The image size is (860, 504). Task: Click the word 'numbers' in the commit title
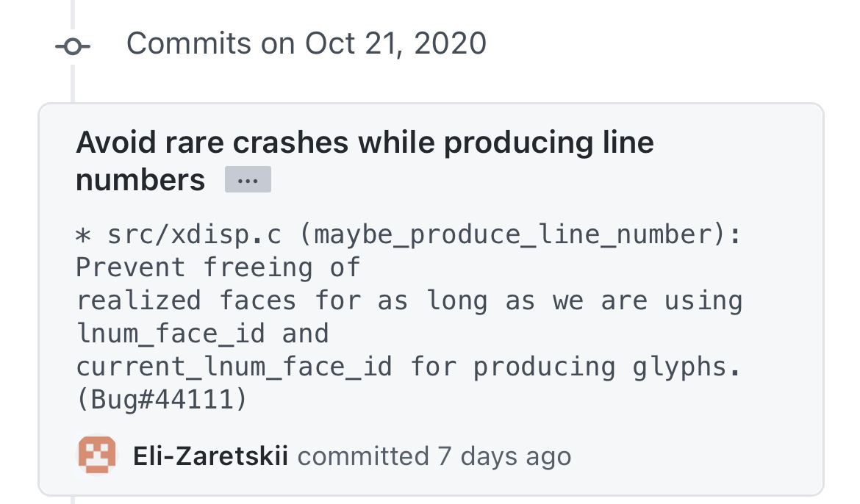coord(140,180)
